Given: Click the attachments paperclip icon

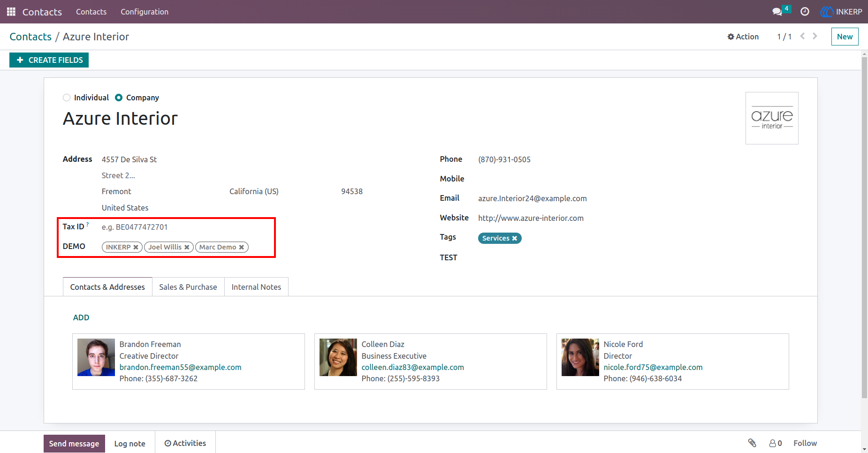Looking at the screenshot, I should click(752, 443).
